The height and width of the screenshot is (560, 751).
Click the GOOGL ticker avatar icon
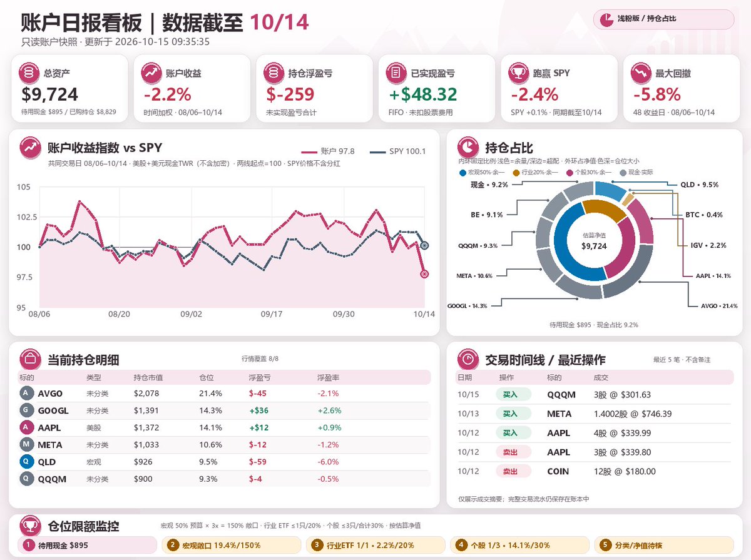coord(26,410)
